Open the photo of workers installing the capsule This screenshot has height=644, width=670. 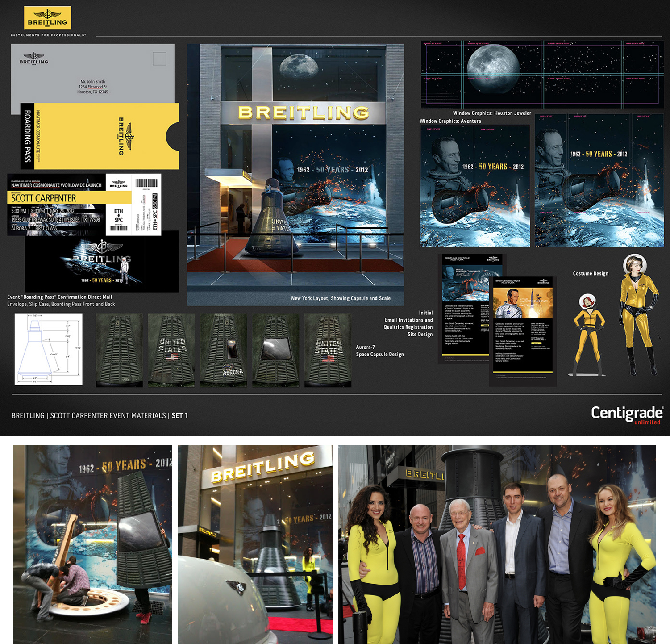(x=92, y=544)
